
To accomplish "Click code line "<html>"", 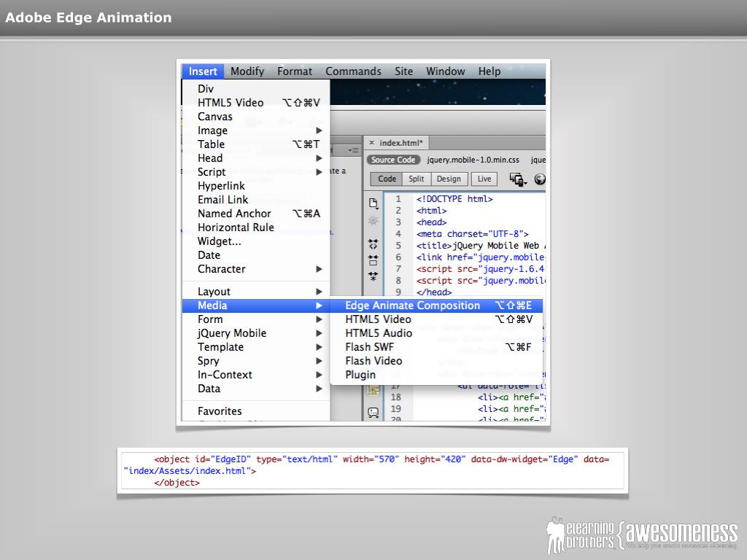I will 432,211.
